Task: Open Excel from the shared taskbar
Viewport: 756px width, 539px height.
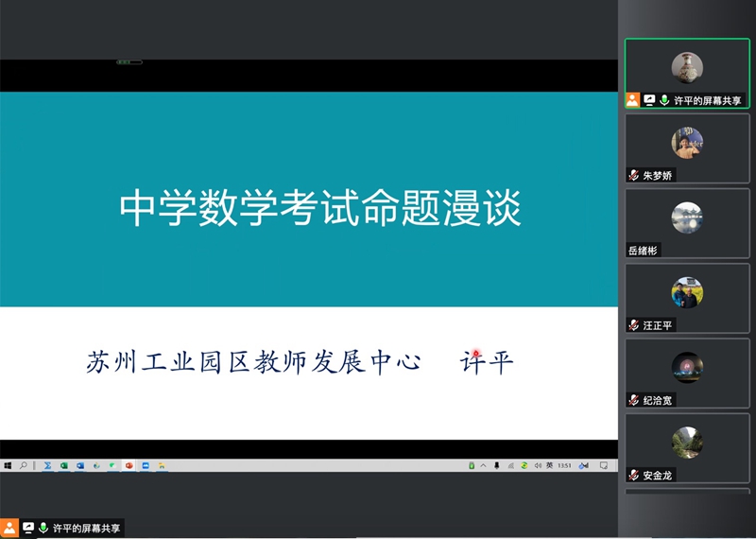Action: click(64, 465)
